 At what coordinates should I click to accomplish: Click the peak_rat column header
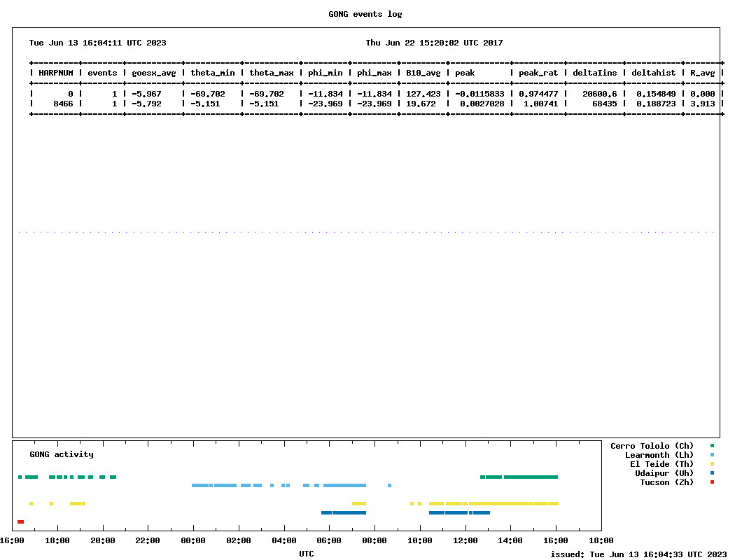point(538,73)
